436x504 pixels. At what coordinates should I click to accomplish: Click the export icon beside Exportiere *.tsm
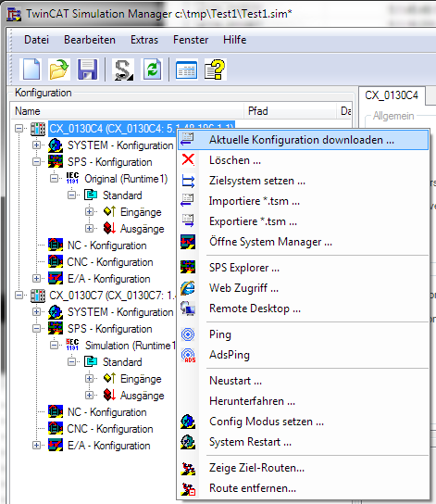point(188,220)
